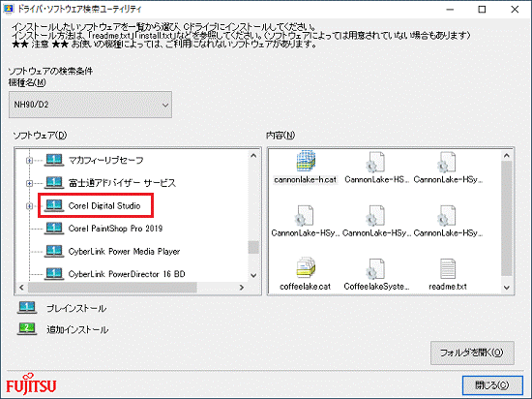The width and height of the screenshot is (532, 399).
Task: Select Corel Digital Studio text entry
Action: tap(104, 205)
